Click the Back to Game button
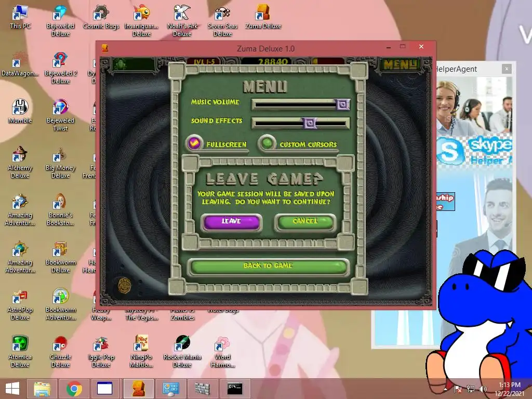Screen dimensions: 532x399 (x=268, y=267)
